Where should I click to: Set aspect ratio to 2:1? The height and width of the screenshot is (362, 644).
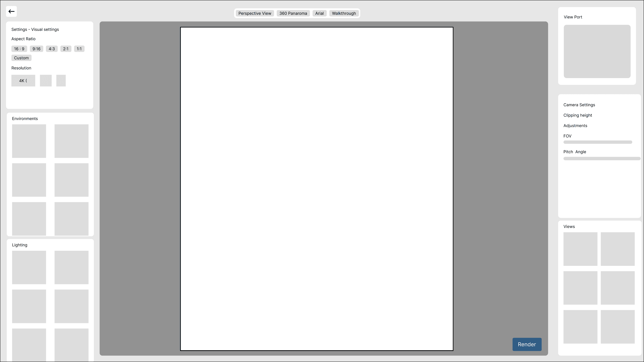pos(66,49)
